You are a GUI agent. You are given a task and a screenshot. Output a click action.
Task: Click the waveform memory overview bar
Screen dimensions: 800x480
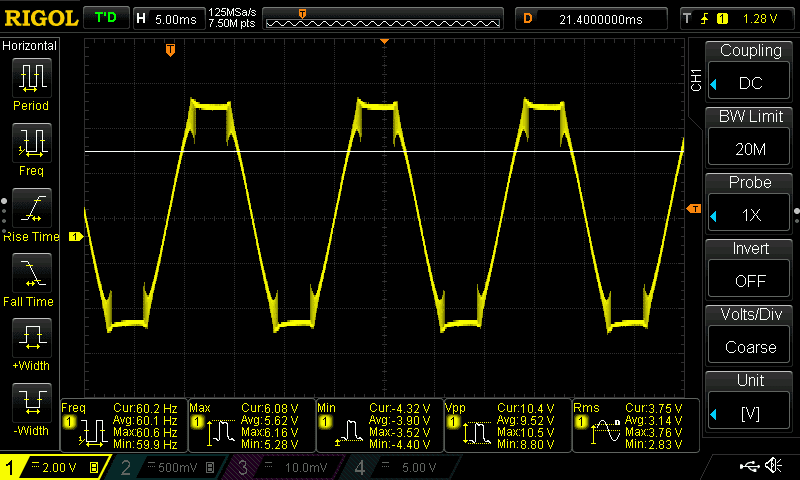pyautogui.click(x=383, y=19)
